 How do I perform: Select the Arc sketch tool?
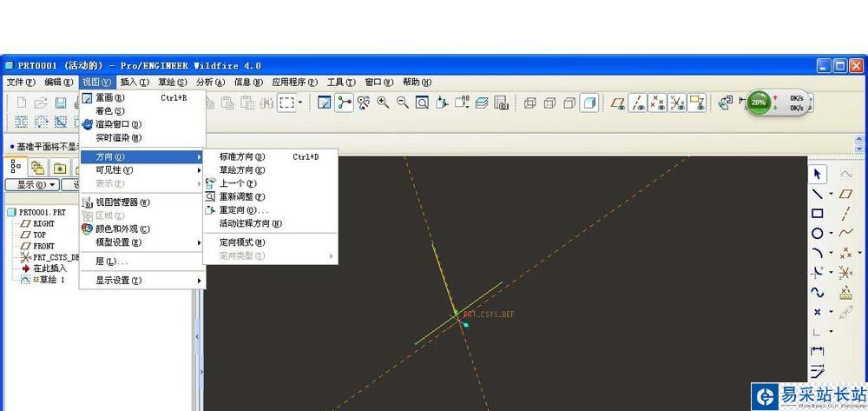(x=818, y=253)
